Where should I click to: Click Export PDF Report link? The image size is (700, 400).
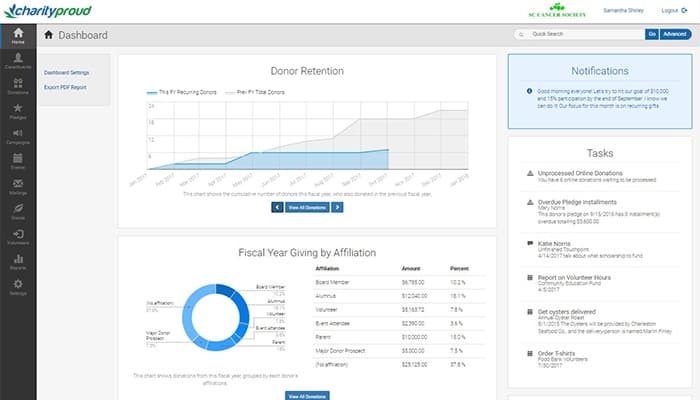point(65,87)
